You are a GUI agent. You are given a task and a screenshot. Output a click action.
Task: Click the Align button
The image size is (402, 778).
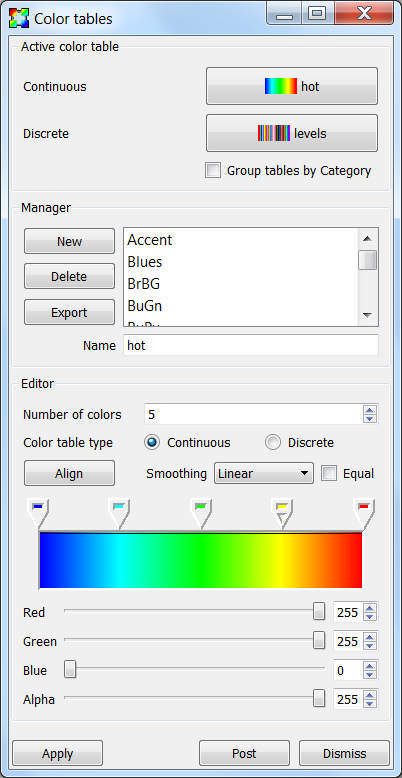coord(69,473)
